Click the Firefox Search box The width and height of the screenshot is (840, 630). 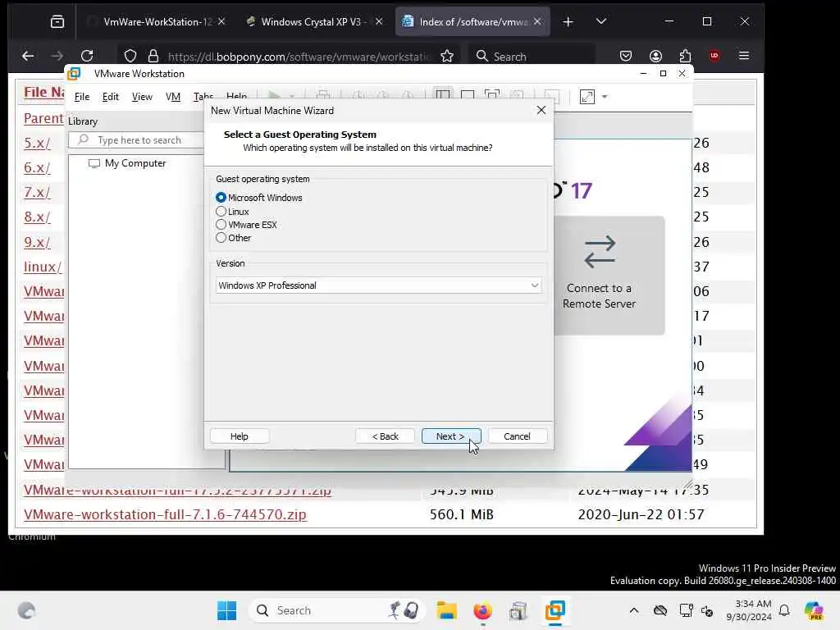(x=532, y=57)
